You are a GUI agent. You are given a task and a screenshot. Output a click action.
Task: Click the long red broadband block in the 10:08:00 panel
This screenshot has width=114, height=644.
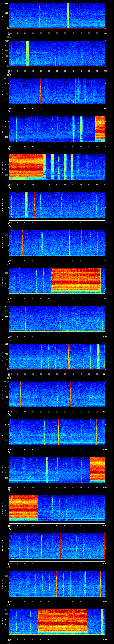click(x=76, y=280)
